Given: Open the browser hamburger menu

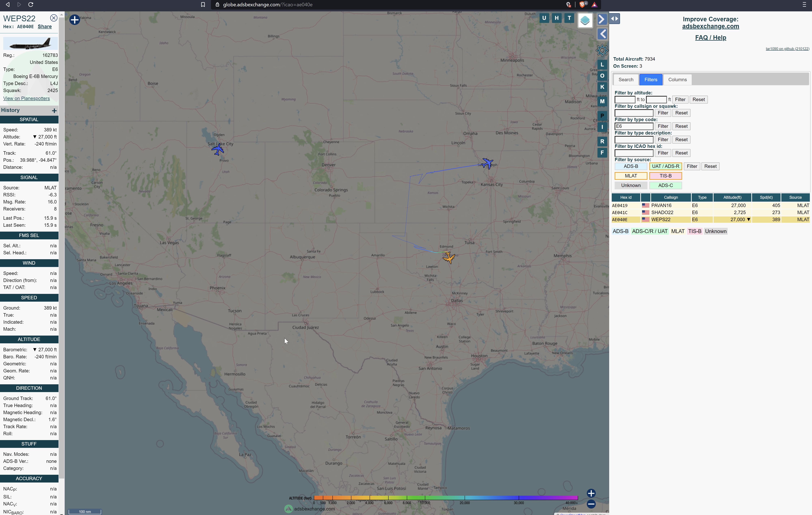Looking at the screenshot, I should pos(804,5).
